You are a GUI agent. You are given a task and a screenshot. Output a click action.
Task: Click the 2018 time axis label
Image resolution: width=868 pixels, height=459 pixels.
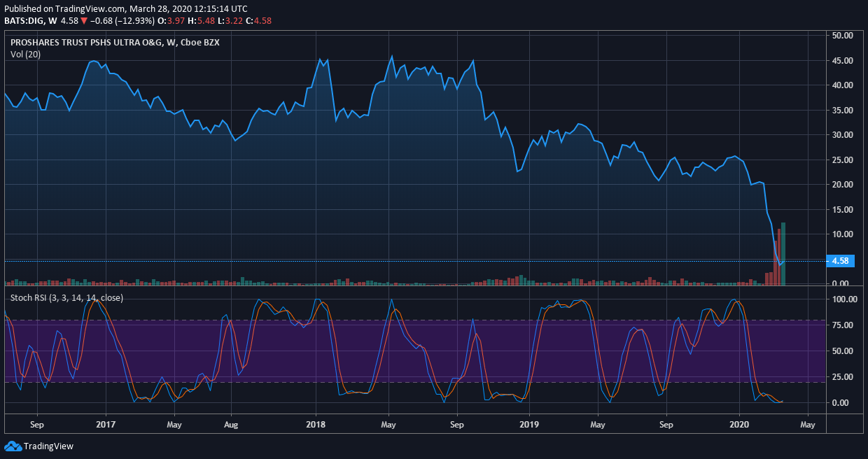click(316, 424)
